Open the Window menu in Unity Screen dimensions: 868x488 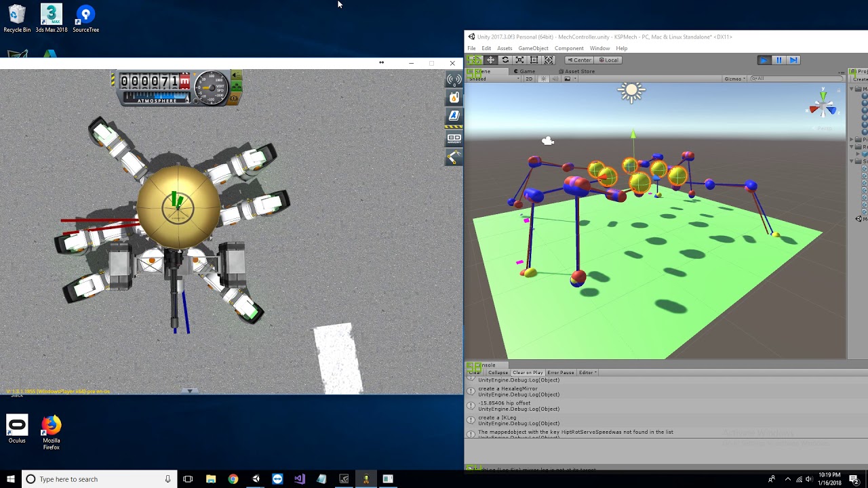tap(599, 48)
